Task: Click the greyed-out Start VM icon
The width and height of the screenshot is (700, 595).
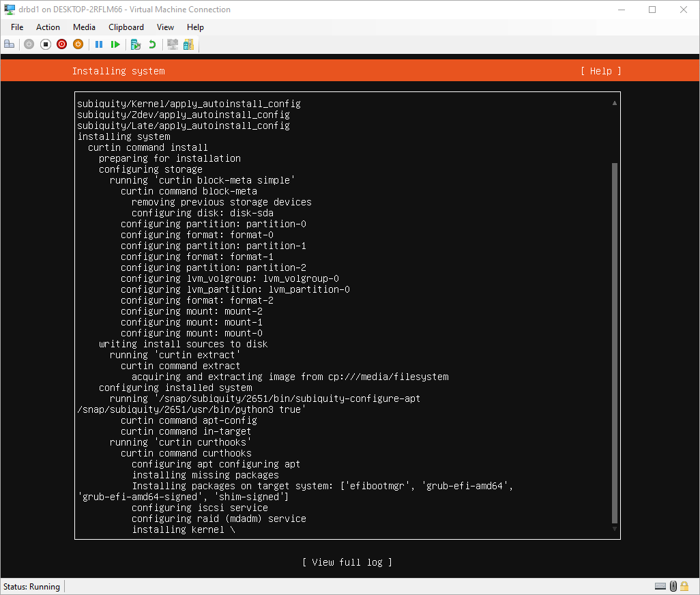Action: pyautogui.click(x=29, y=44)
